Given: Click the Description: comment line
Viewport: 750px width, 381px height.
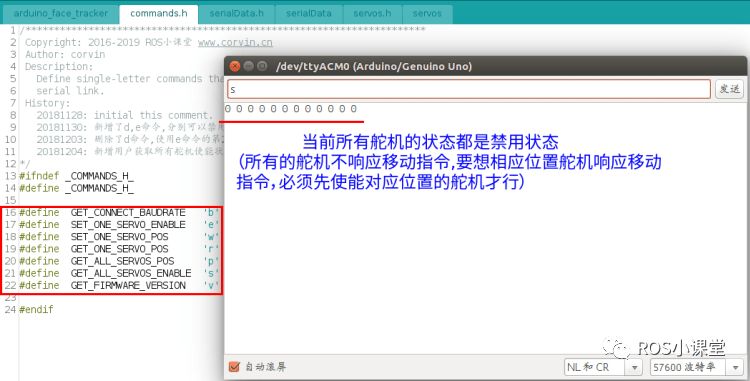Looking at the screenshot, I should [59, 66].
